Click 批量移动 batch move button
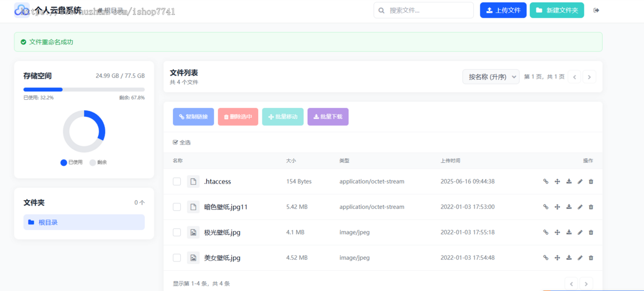The image size is (644, 291). [283, 117]
